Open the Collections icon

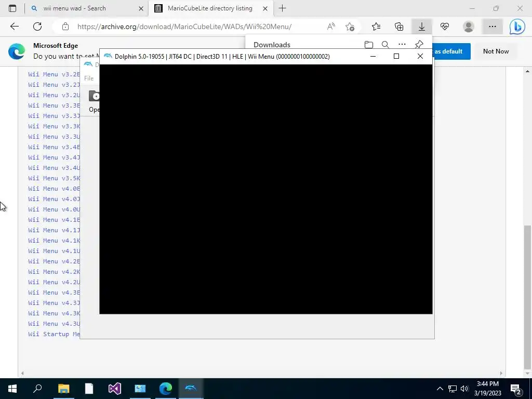[399, 26]
